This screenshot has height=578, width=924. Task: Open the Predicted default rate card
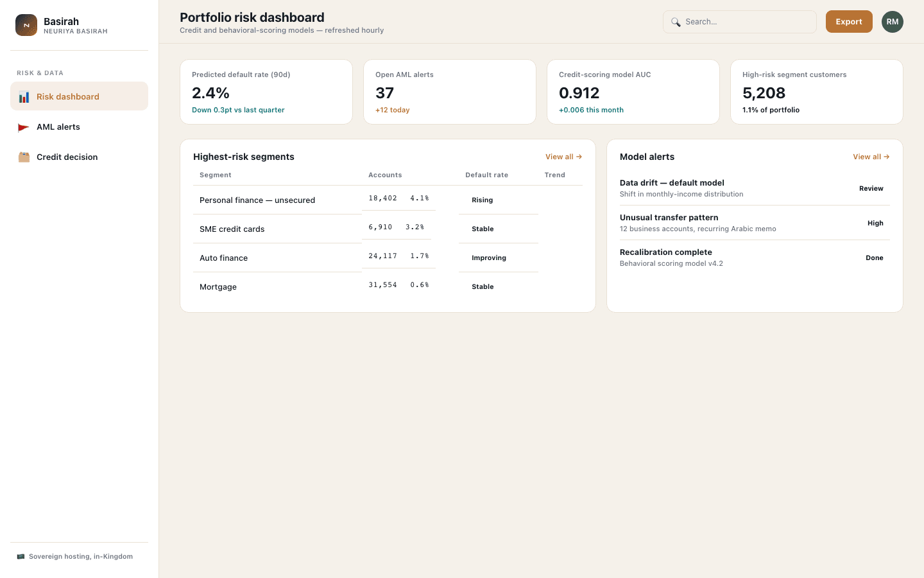coord(266,92)
